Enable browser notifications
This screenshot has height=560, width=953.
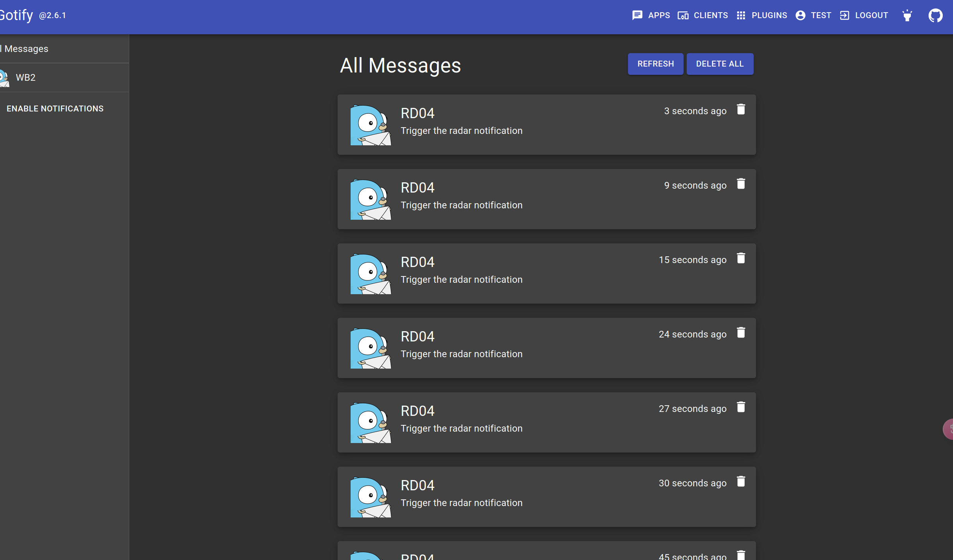click(55, 109)
